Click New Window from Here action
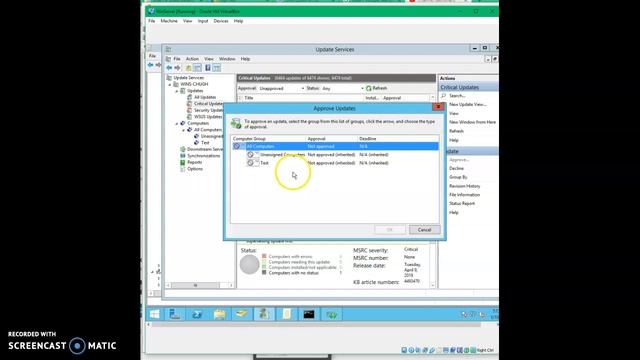The height and width of the screenshot is (360, 640). point(472,122)
